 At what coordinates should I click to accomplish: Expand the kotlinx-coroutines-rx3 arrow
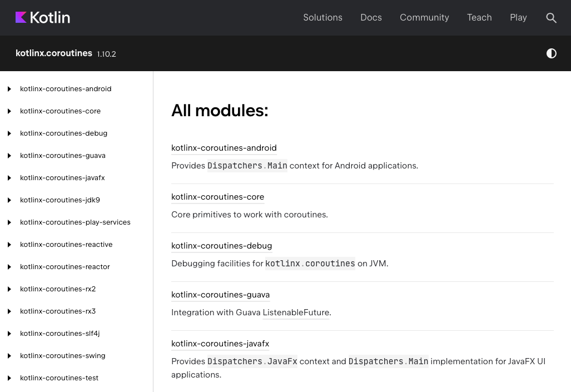pos(9,311)
